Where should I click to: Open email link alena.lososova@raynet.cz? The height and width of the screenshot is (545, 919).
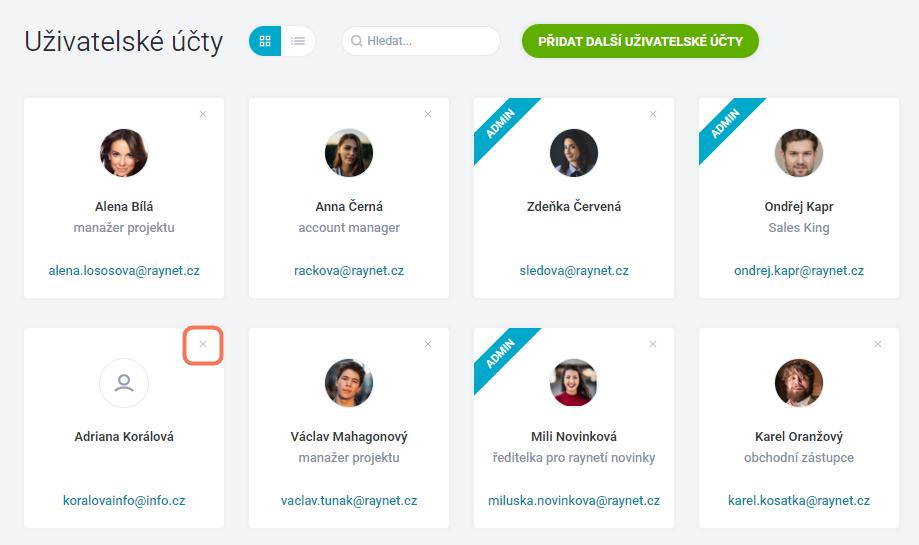[x=124, y=271]
